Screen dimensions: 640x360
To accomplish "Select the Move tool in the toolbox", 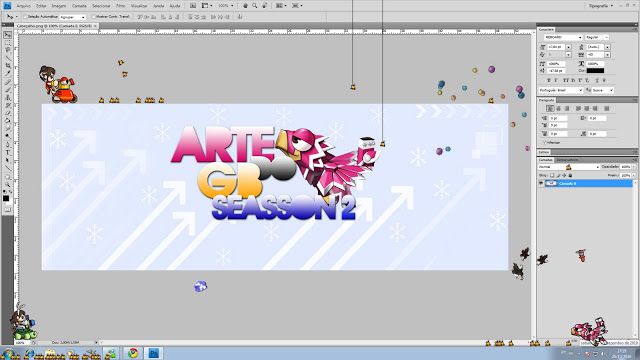I will click(x=8, y=36).
